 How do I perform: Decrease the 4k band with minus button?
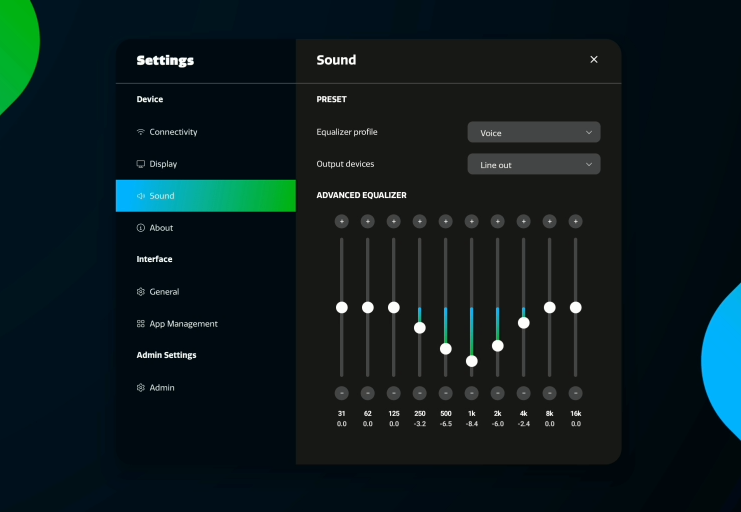click(x=524, y=393)
